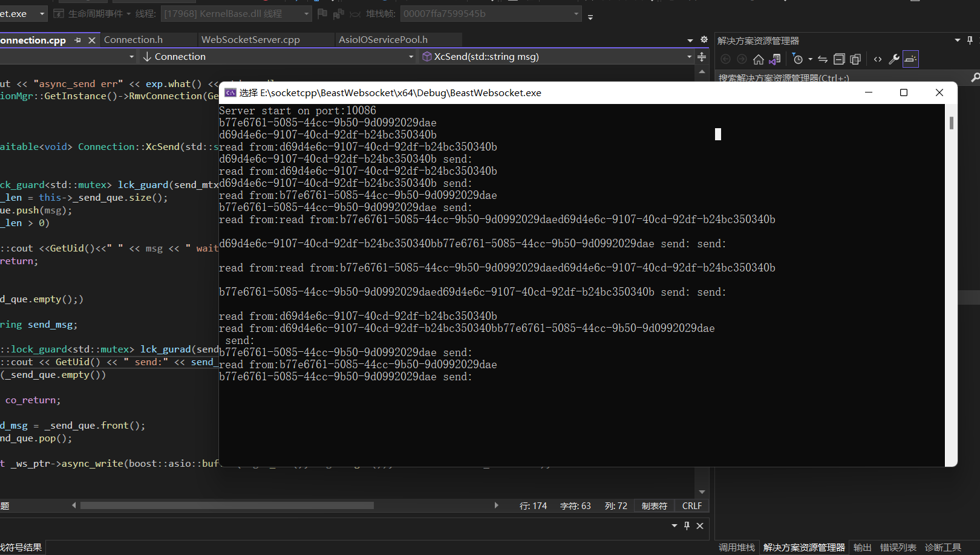The height and width of the screenshot is (555, 980).
Task: Click the character indicator 字符: 63
Action: [575, 506]
